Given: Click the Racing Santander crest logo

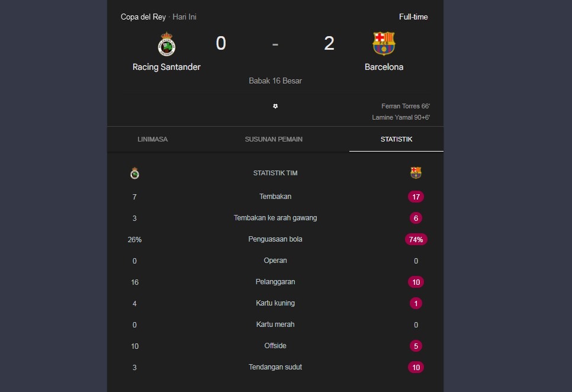Looking at the screenshot, I should coord(166,44).
